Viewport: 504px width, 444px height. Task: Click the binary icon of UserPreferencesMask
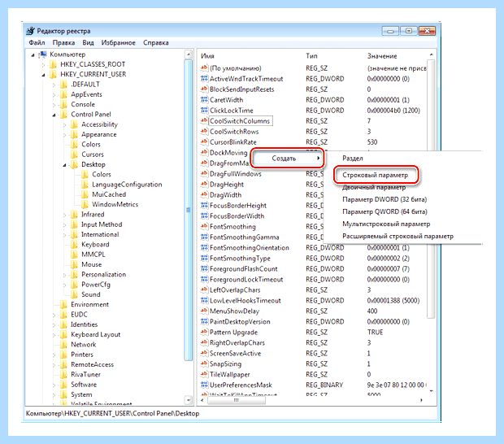204,385
